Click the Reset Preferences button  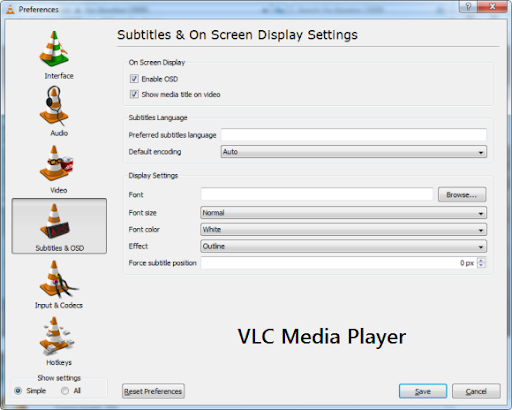[153, 391]
